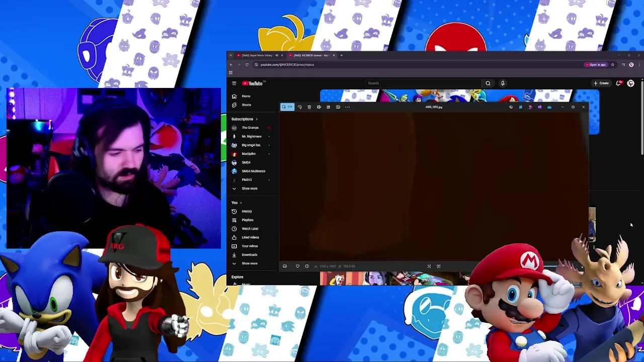
Task: Open a new Chrome tab
Action: click(x=342, y=55)
